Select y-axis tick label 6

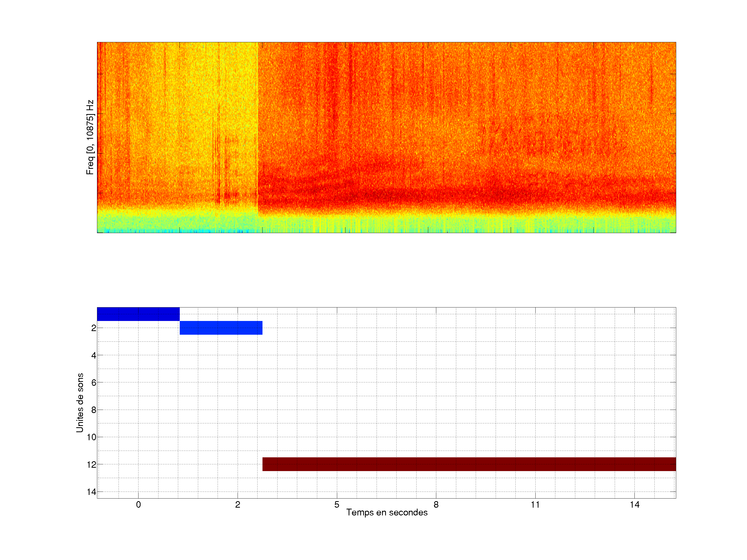94,382
